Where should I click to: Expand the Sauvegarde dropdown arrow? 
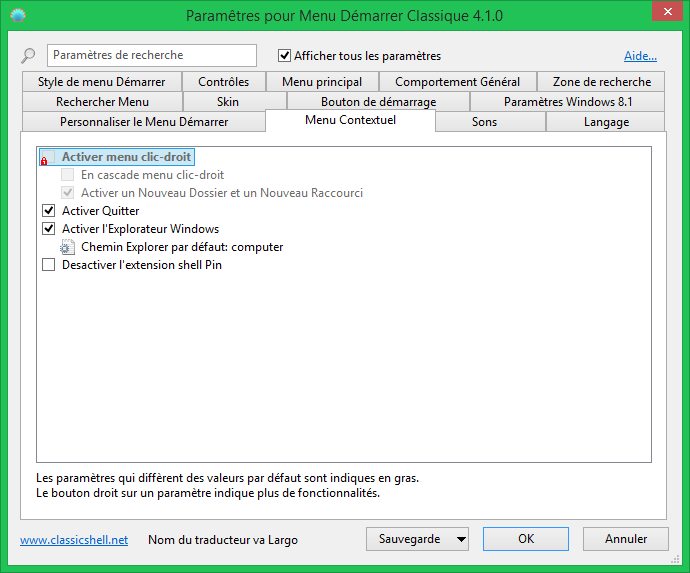click(x=460, y=539)
